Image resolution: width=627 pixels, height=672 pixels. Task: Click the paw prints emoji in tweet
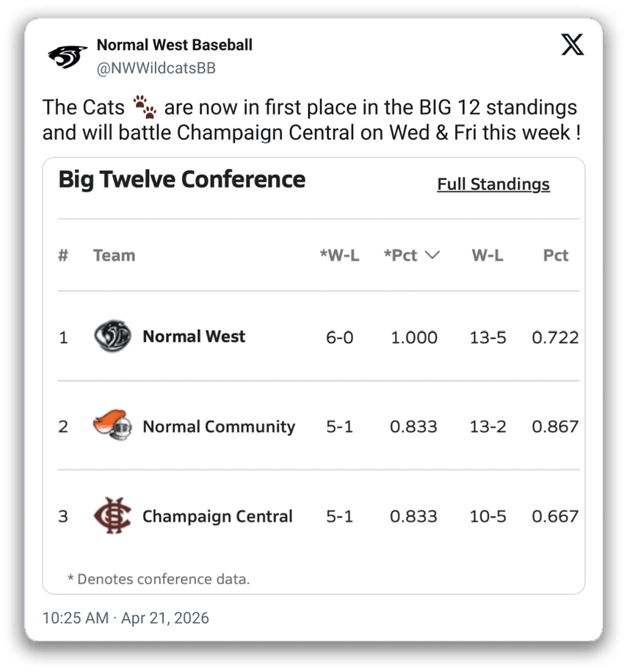(x=145, y=108)
